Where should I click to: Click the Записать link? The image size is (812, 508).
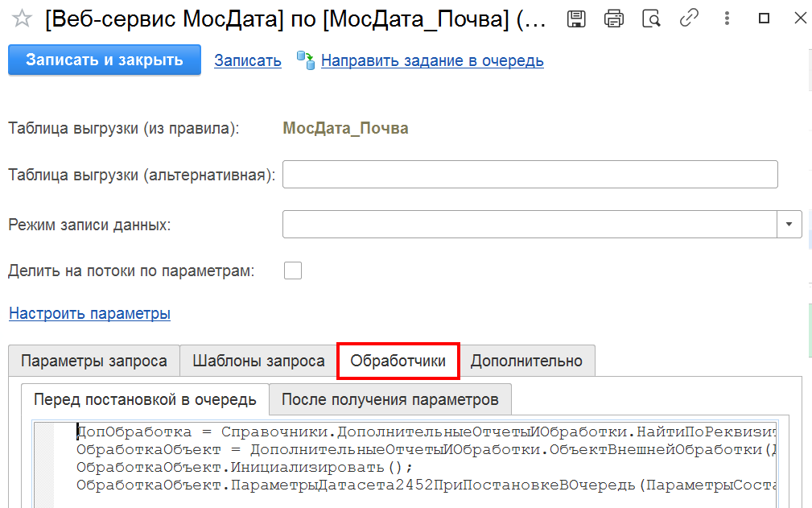[248, 60]
